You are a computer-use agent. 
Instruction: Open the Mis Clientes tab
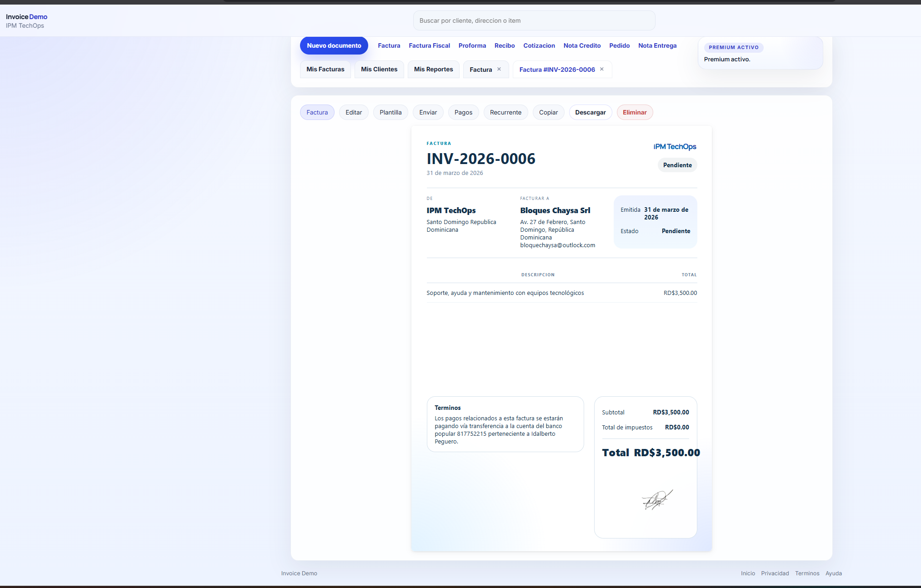(379, 69)
